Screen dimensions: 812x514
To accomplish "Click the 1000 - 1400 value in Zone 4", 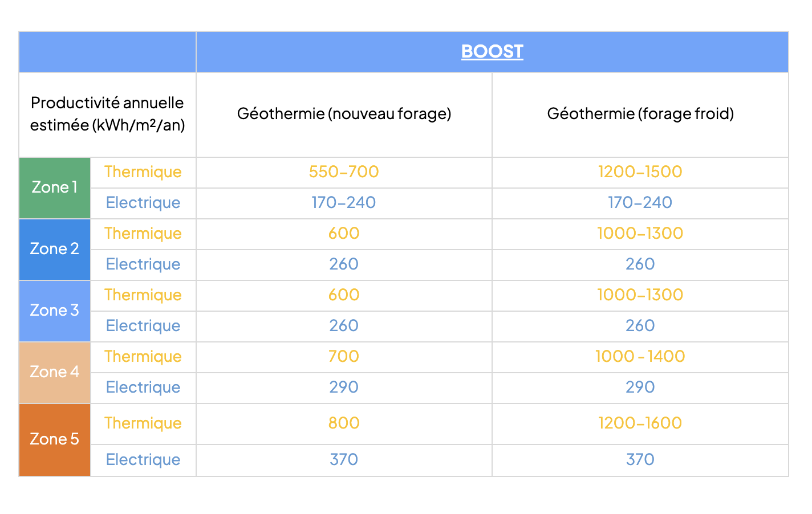I will 640,357.
